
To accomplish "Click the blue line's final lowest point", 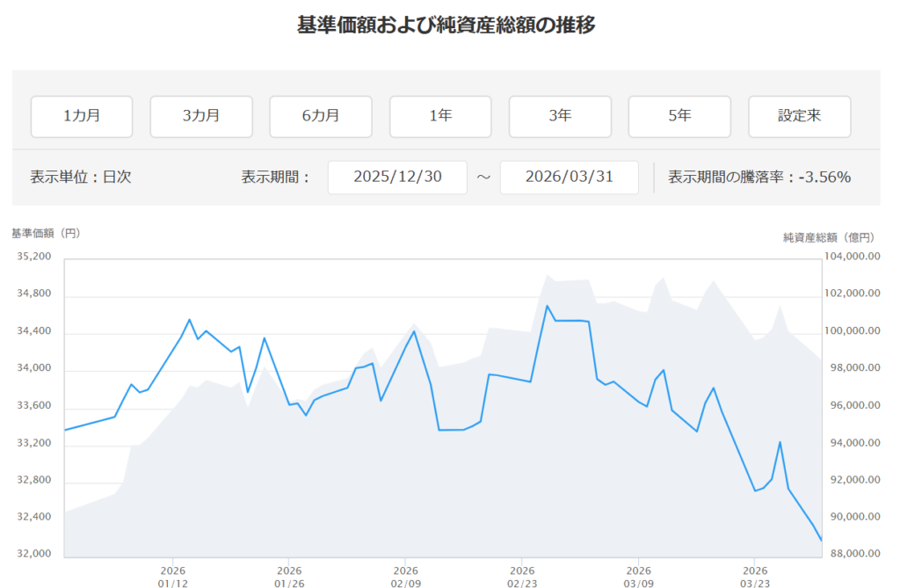I will point(821,541).
